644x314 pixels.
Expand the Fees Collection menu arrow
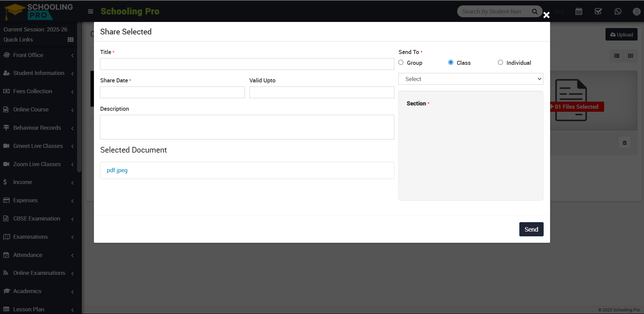pyautogui.click(x=72, y=91)
